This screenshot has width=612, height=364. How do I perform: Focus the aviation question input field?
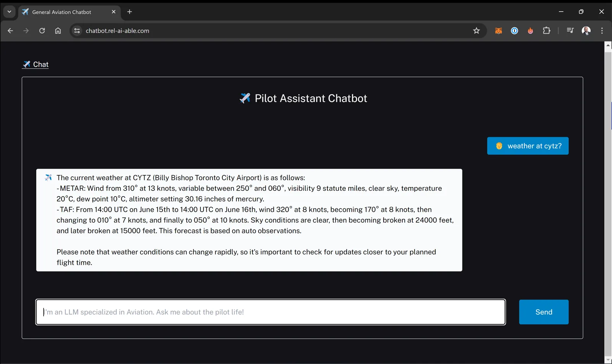pos(271,312)
